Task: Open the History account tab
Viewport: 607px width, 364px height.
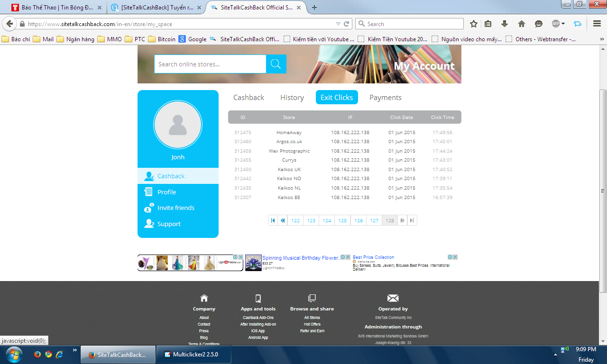Action: pyautogui.click(x=292, y=97)
